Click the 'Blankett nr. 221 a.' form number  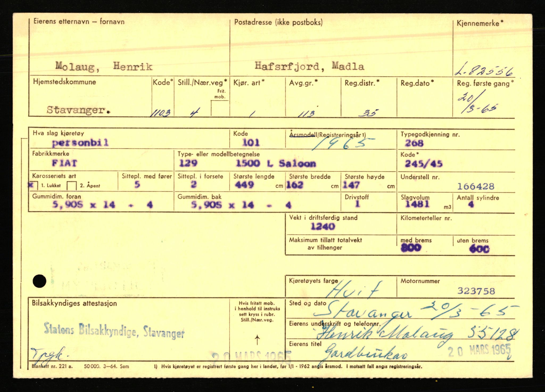(52, 366)
